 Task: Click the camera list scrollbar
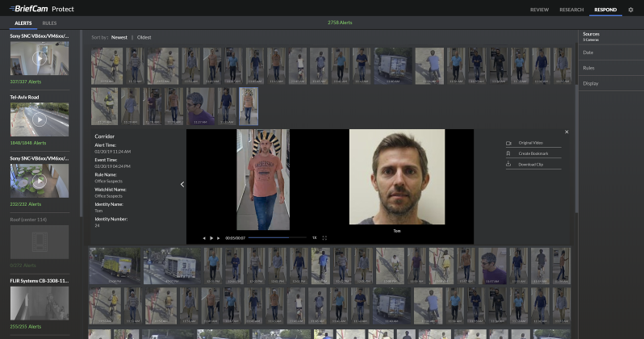coord(81,123)
